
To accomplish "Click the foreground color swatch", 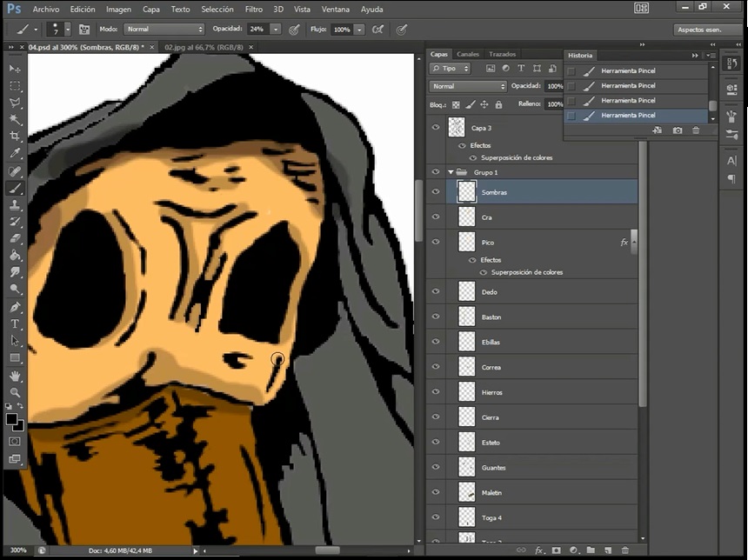I will [x=12, y=419].
